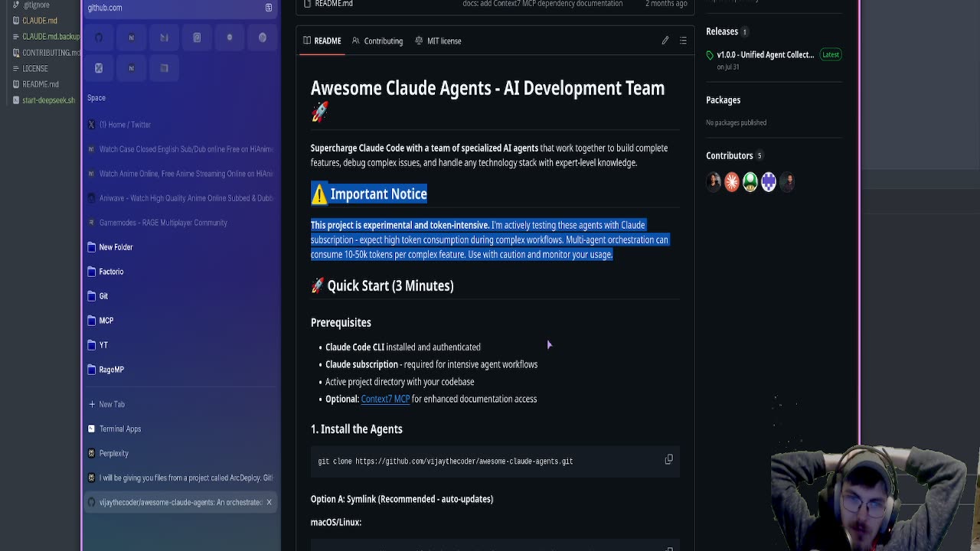Click the Space label in sidebar

pos(96,98)
